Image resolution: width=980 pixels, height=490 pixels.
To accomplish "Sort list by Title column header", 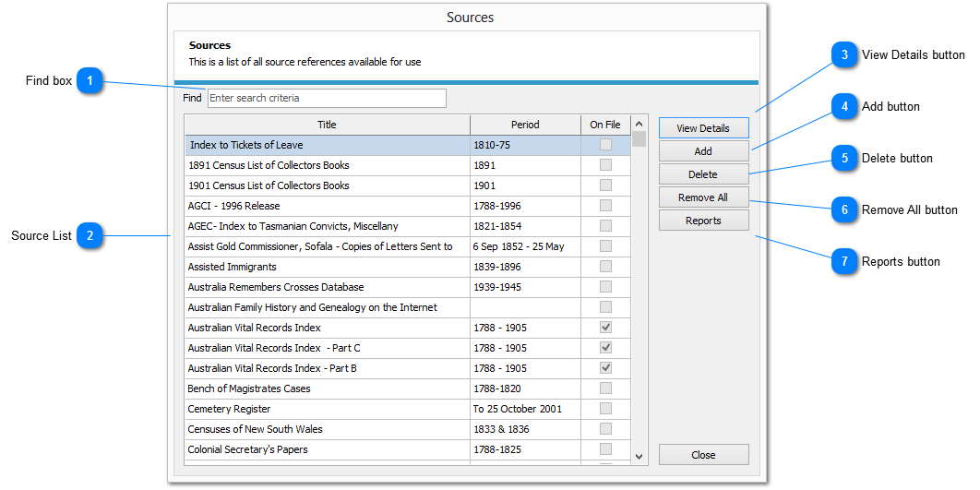I will pos(327,125).
